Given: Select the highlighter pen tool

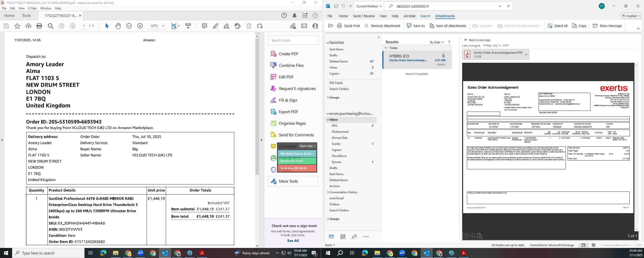Looking at the screenshot, I should (216, 26).
